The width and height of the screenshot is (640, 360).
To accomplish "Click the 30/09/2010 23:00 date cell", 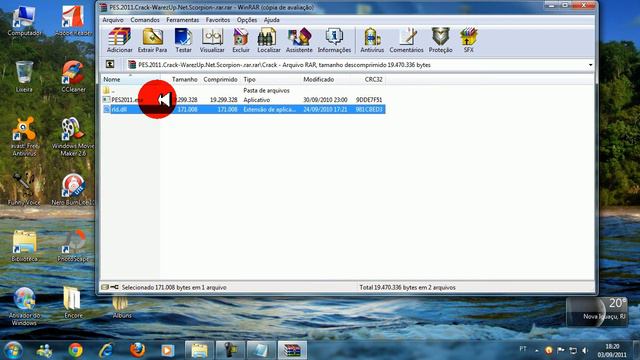I will [325, 100].
